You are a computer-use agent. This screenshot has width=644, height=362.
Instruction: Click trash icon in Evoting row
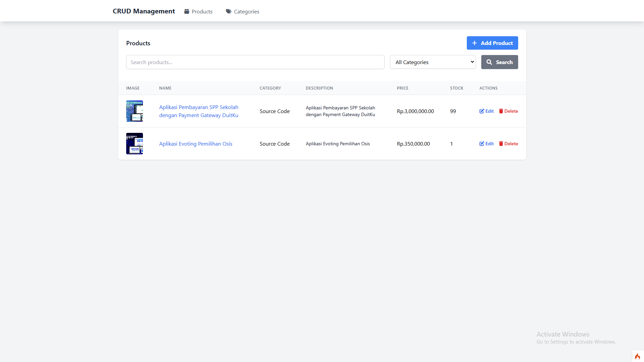tap(501, 144)
